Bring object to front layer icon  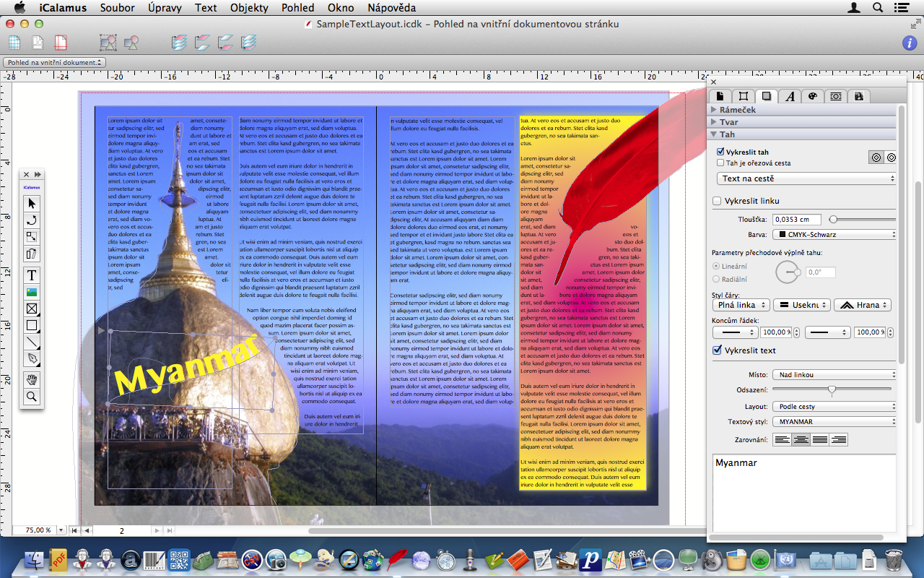(x=180, y=43)
